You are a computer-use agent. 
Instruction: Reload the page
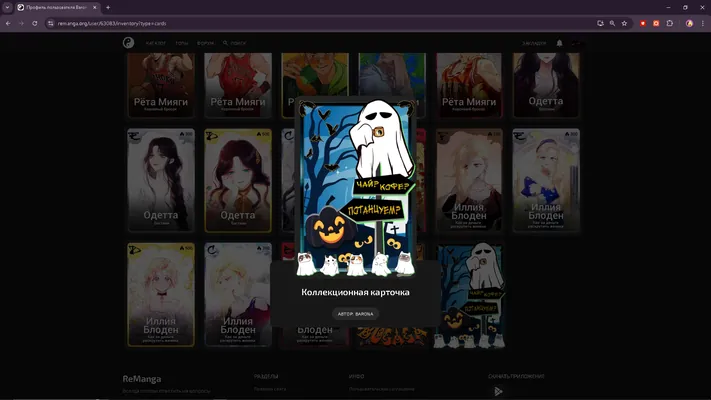click(x=34, y=23)
